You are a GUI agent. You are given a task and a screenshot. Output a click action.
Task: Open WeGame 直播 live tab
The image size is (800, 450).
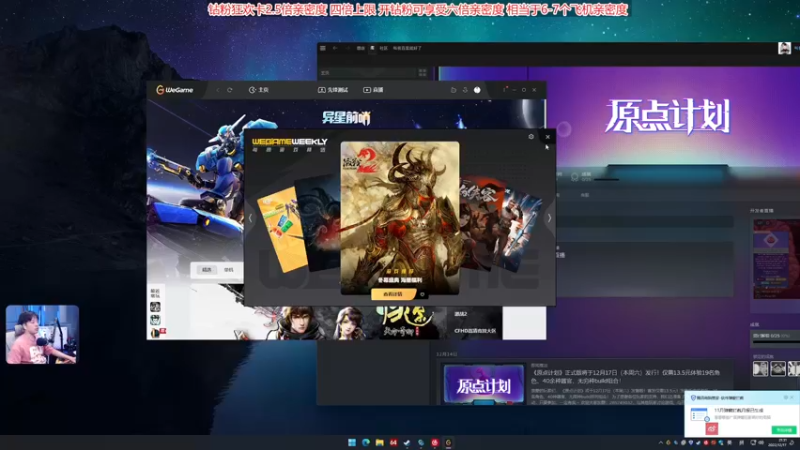(x=373, y=90)
